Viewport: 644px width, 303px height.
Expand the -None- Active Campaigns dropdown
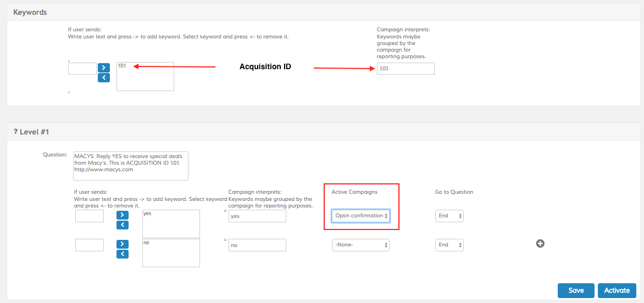coord(360,245)
